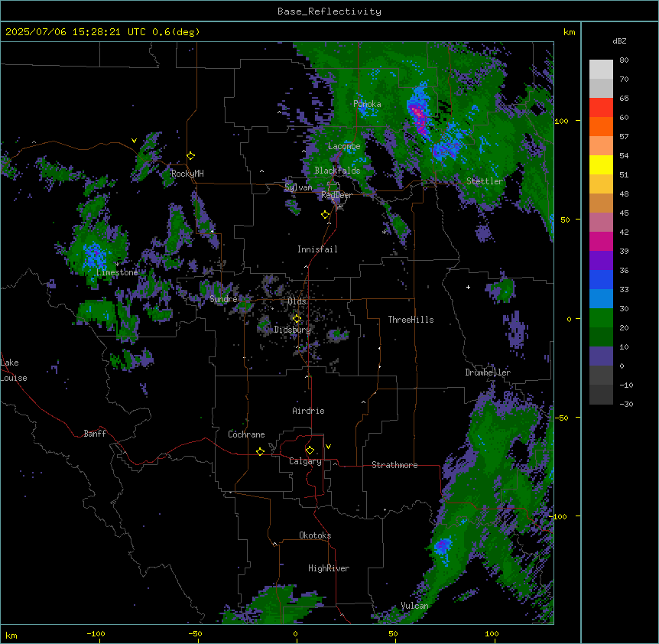The width and height of the screenshot is (659, 644).
Task: Click the dark blue 36-33 dBZ swatch
Action: click(601, 279)
